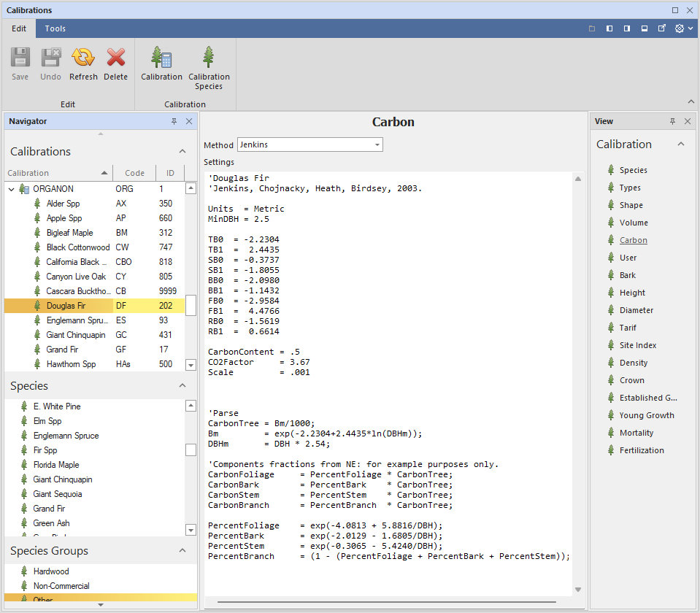Sort by the ID column header
Viewport: 700px width, 613px height.
coord(170,173)
